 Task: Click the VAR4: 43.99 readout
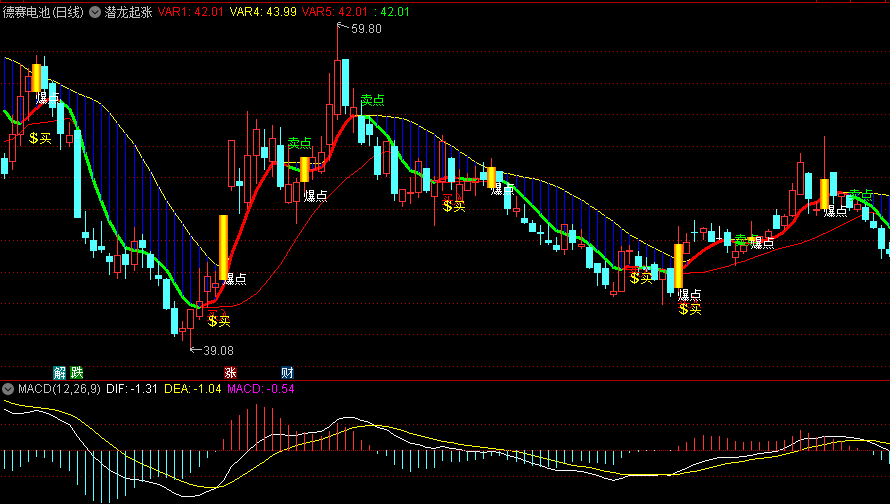click(x=263, y=12)
